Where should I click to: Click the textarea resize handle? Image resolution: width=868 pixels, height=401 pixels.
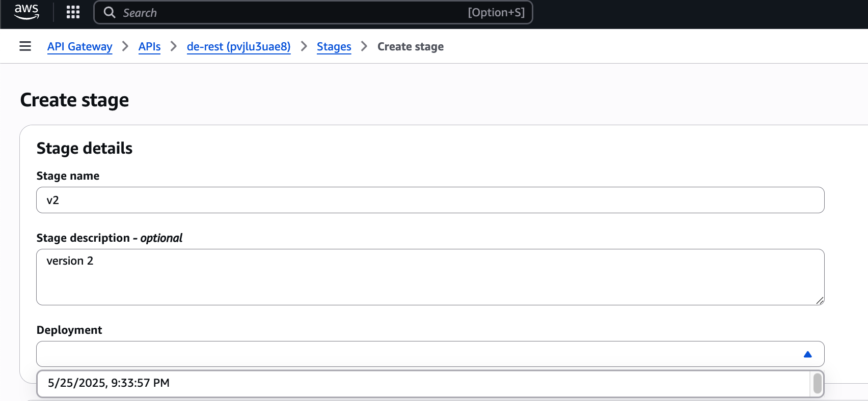pos(821,300)
